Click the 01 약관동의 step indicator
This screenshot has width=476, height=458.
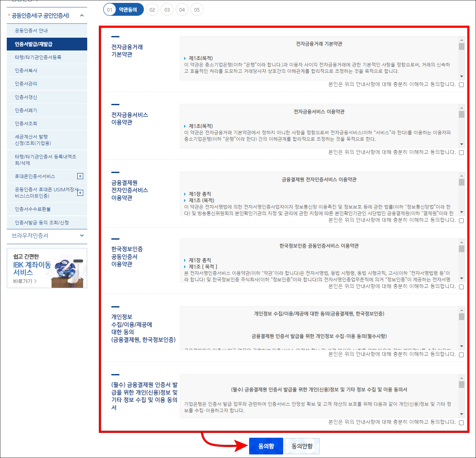tap(123, 9)
